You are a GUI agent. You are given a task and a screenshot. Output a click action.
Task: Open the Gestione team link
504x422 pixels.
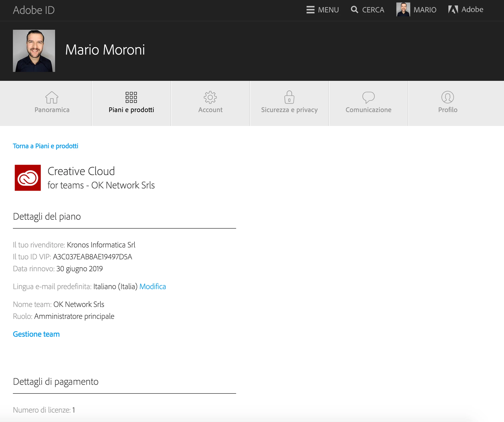click(x=36, y=334)
